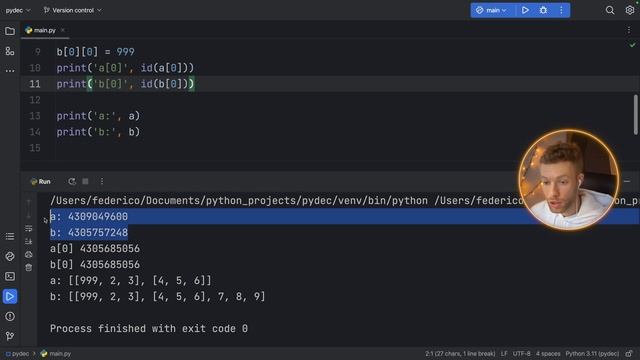Close the main.py editor tab
The width and height of the screenshot is (640, 360).
62,30
